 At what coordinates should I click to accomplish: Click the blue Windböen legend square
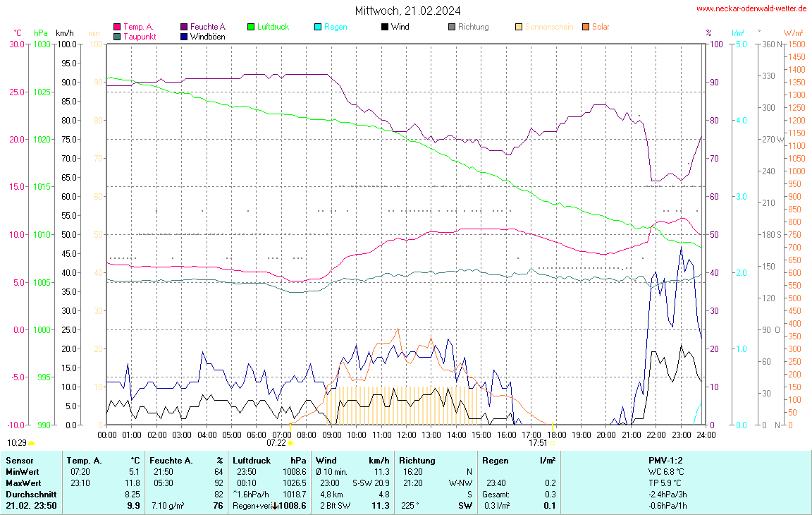tap(184, 36)
